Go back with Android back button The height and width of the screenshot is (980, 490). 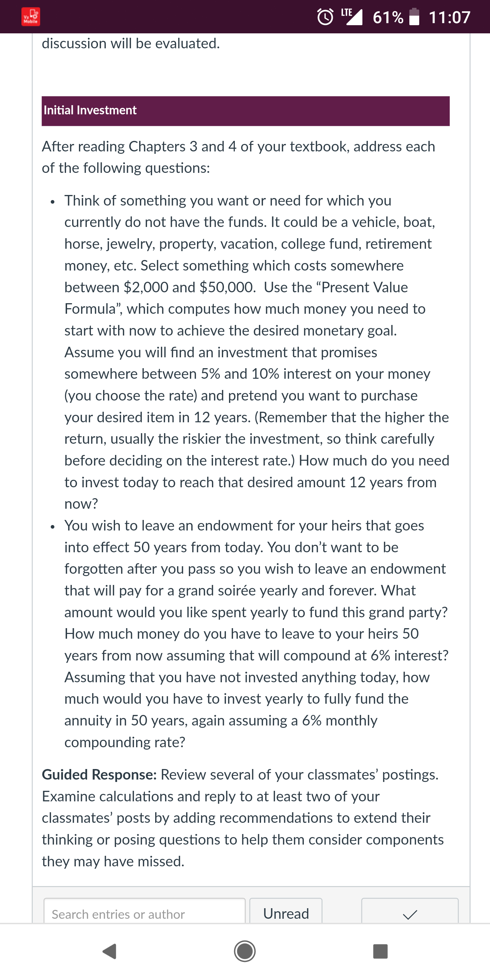[x=110, y=951]
